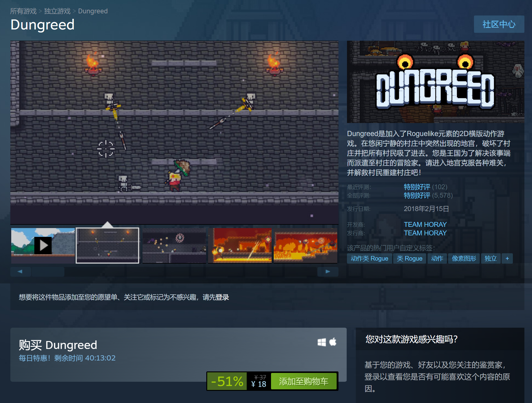This screenshot has width=532, height=403.
Task: Open 社区中心 community hub
Action: coord(499,24)
